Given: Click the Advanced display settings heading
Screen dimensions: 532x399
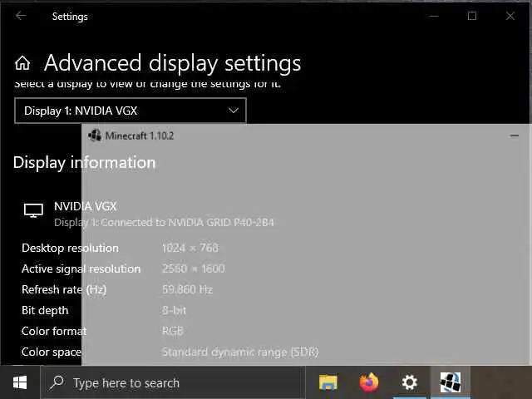Looking at the screenshot, I should (x=172, y=63).
